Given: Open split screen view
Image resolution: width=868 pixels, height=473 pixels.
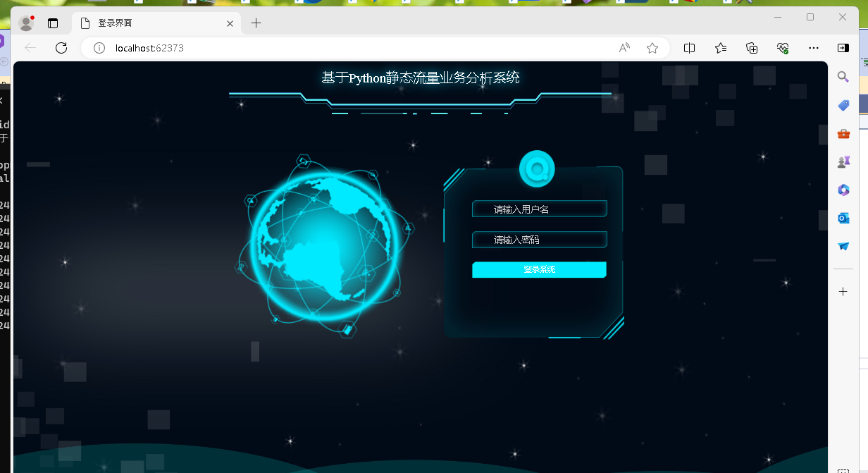Looking at the screenshot, I should tap(690, 48).
